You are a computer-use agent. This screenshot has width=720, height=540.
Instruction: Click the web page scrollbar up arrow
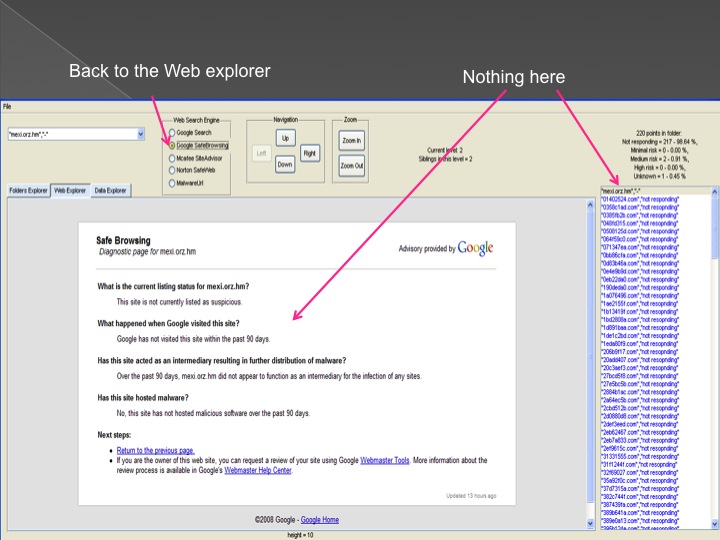(591, 205)
